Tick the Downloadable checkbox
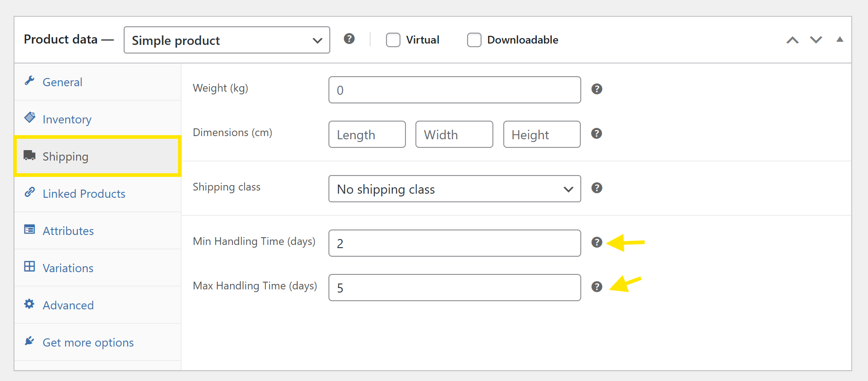The image size is (868, 381). [474, 40]
